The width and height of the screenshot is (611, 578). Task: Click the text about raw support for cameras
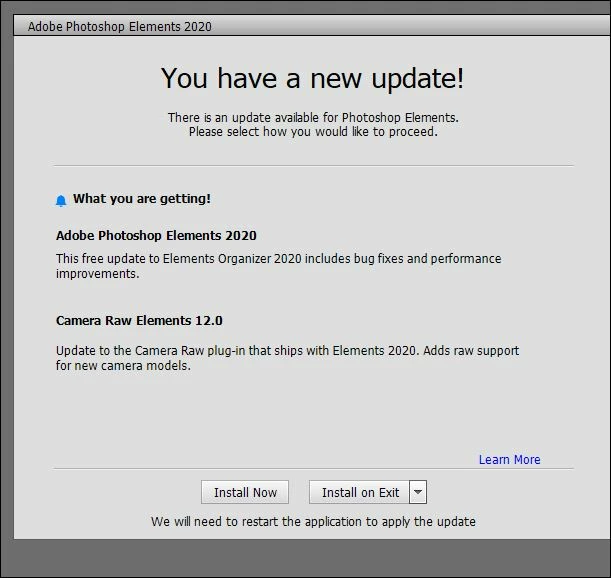coord(287,358)
